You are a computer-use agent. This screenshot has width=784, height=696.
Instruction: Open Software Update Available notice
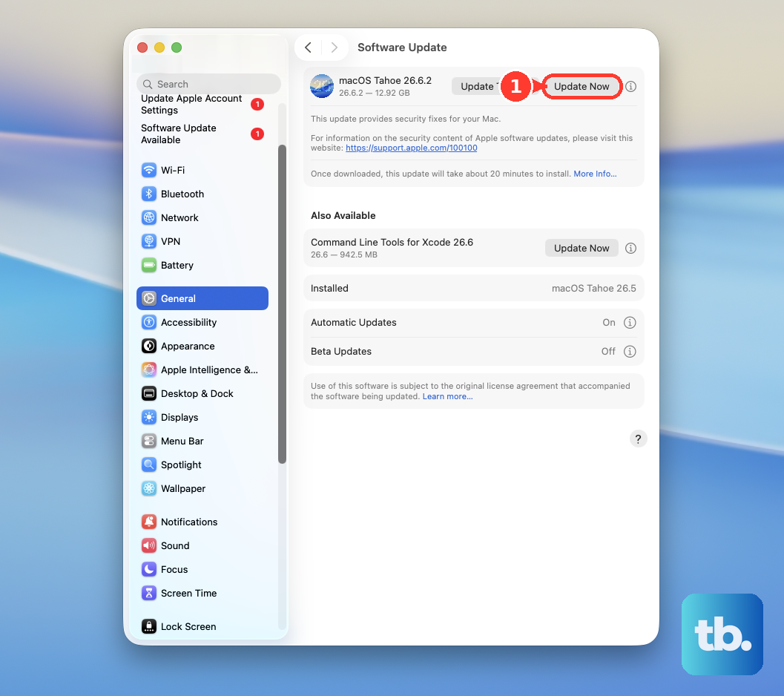pos(202,134)
